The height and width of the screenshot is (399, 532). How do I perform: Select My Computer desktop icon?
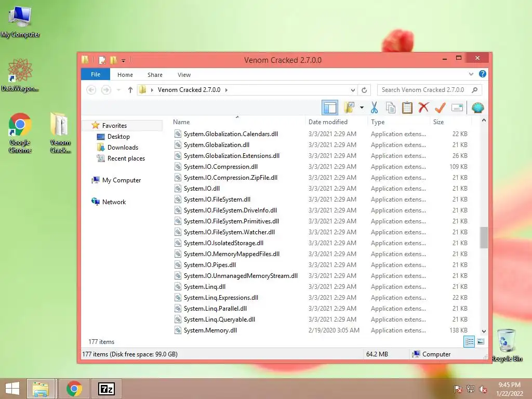[20, 21]
